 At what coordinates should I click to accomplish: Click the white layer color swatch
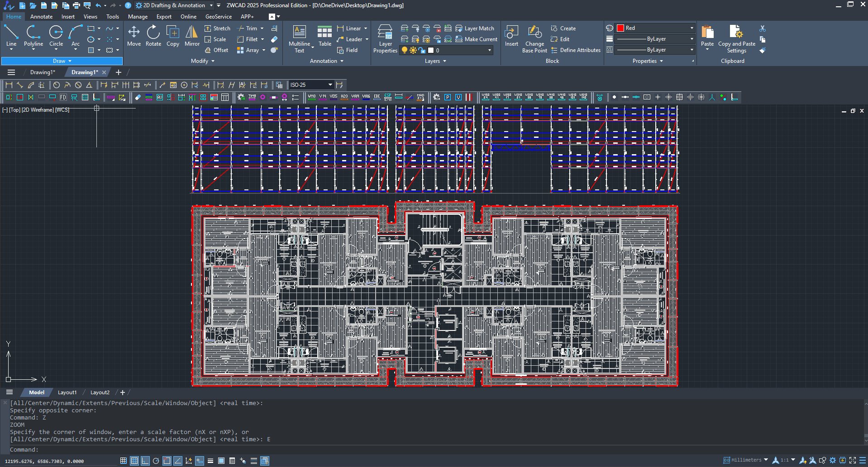pos(431,50)
